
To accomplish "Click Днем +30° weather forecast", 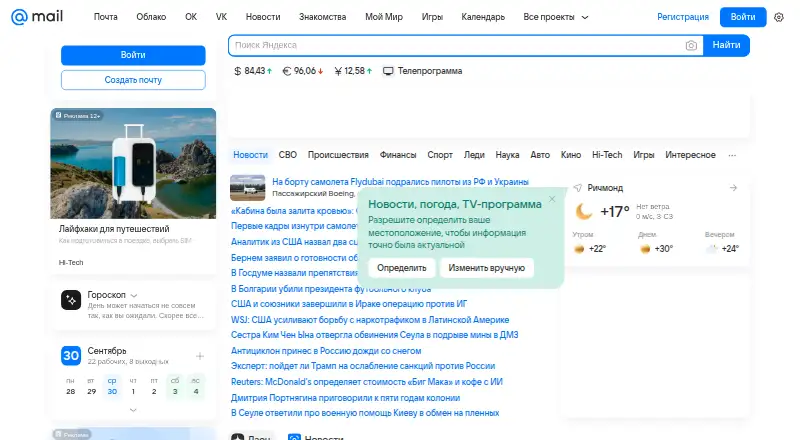I will [x=656, y=243].
